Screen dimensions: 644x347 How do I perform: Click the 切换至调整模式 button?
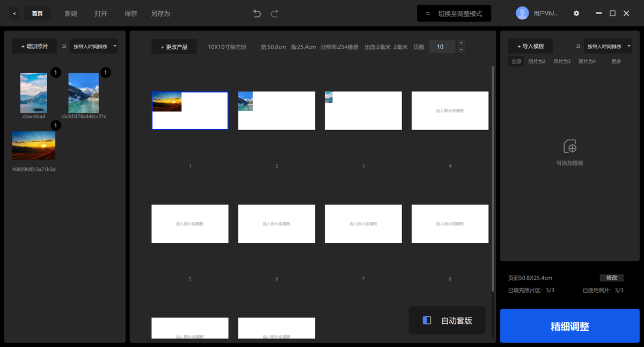tap(454, 13)
